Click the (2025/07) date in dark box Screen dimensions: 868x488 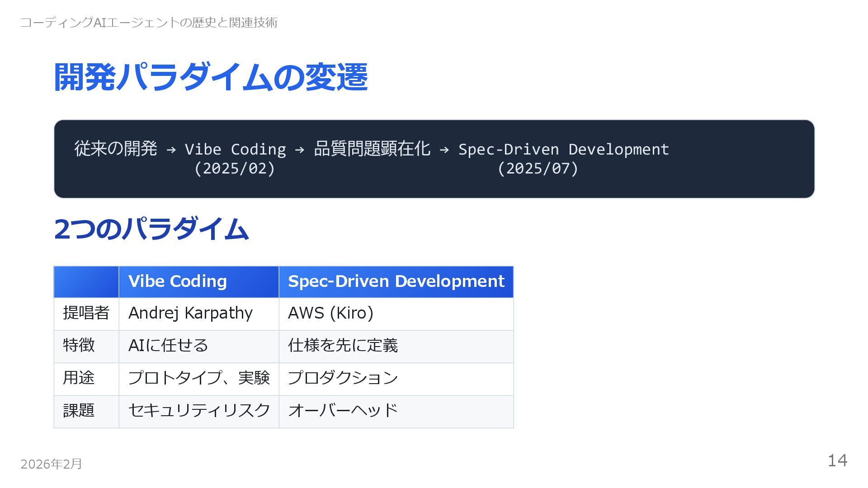click(538, 169)
